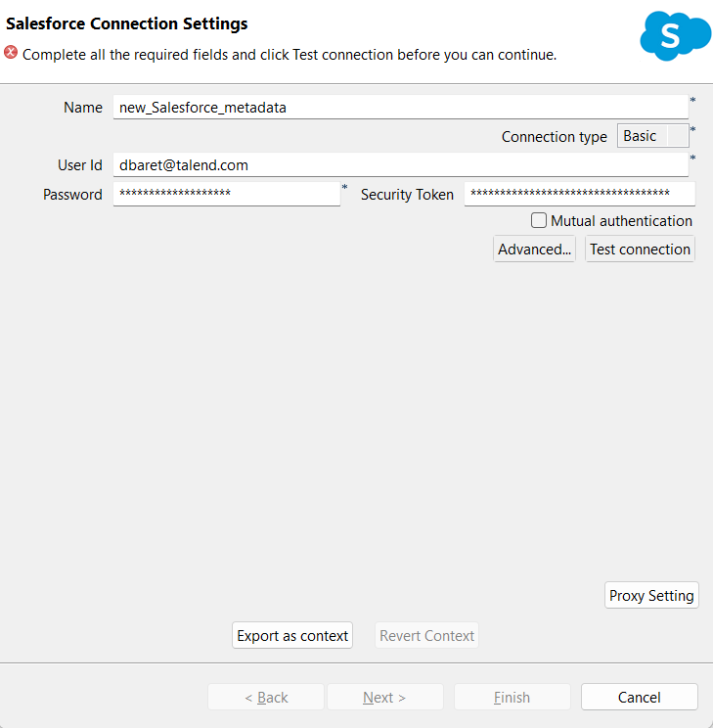The image size is (713, 728).
Task: Open the Connection type dropdown
Action: pyautogui.click(x=652, y=136)
